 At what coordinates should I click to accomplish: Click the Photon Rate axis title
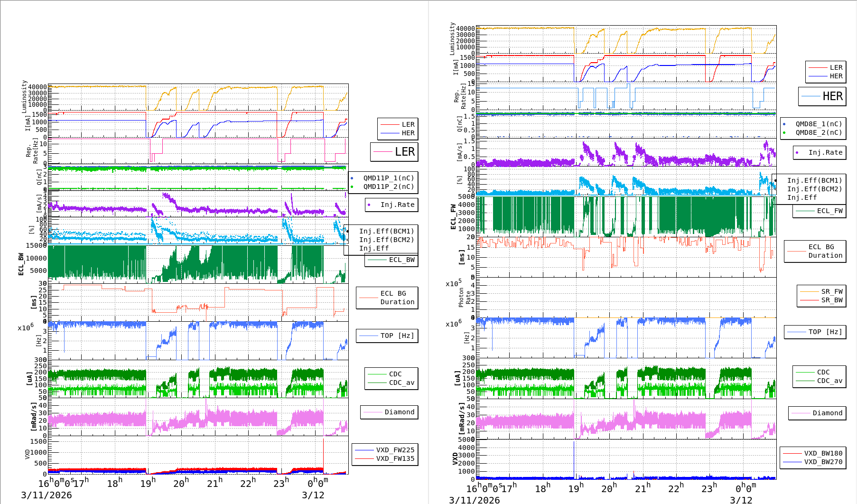(x=465, y=298)
